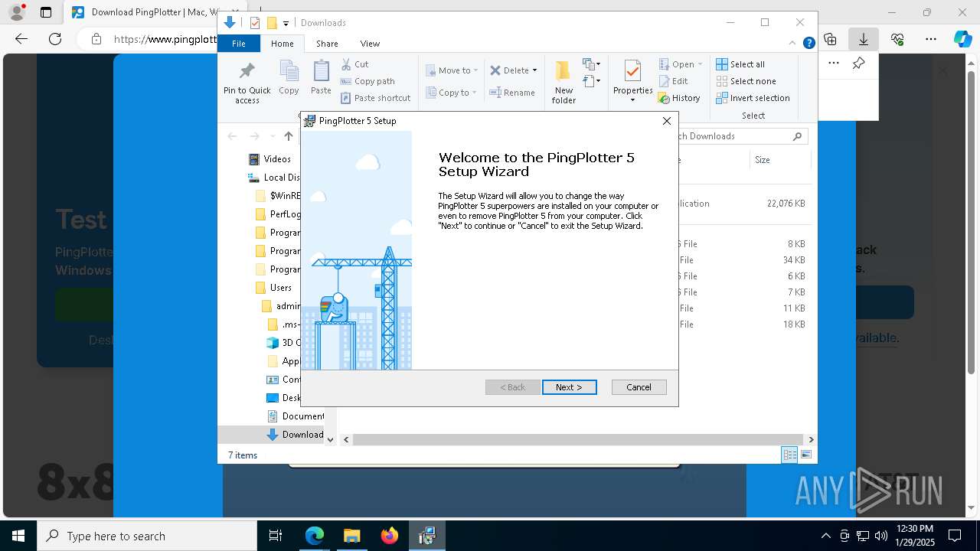Click Cut in the Explorer ribbon
Screen dimensions: 980x551
tap(354, 64)
